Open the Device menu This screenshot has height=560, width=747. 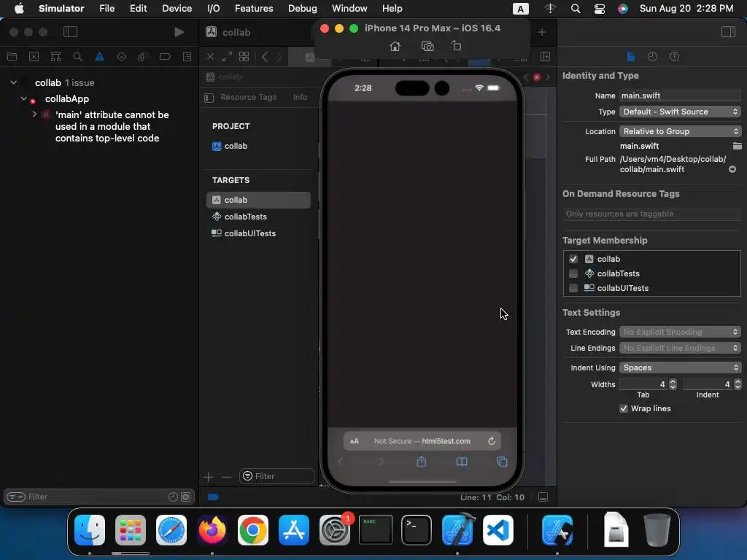(x=177, y=8)
